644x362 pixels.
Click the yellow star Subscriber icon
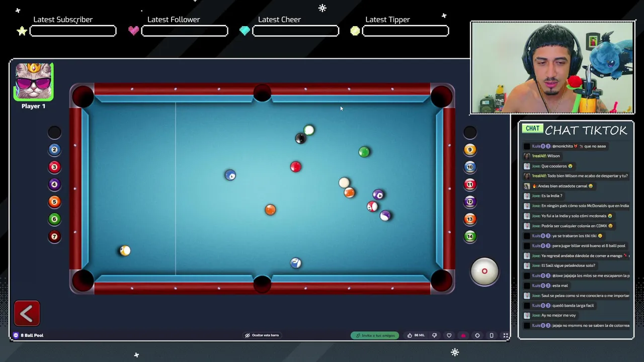tap(22, 31)
